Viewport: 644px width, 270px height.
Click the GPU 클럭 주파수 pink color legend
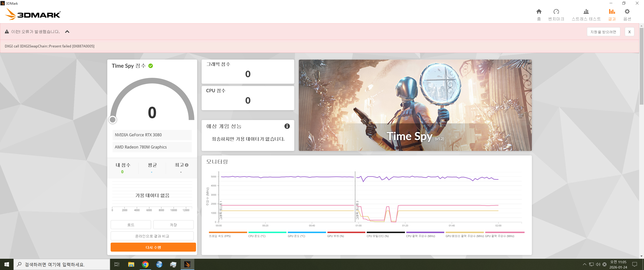tap(505, 232)
